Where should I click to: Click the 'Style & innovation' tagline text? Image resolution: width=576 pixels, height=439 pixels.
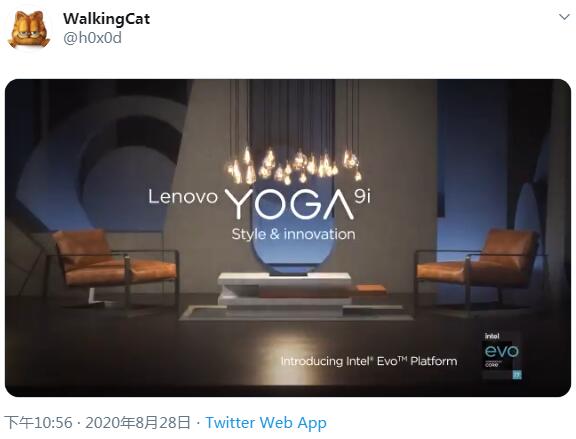coord(294,234)
